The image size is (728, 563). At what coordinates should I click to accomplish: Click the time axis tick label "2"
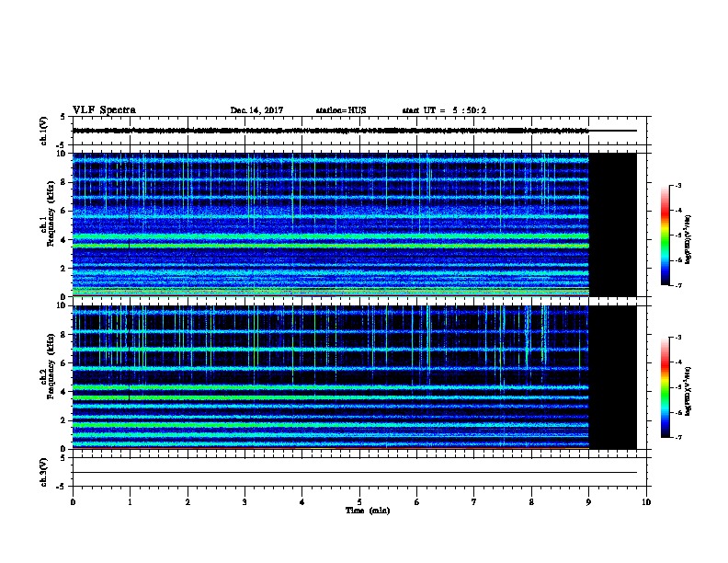tap(188, 502)
